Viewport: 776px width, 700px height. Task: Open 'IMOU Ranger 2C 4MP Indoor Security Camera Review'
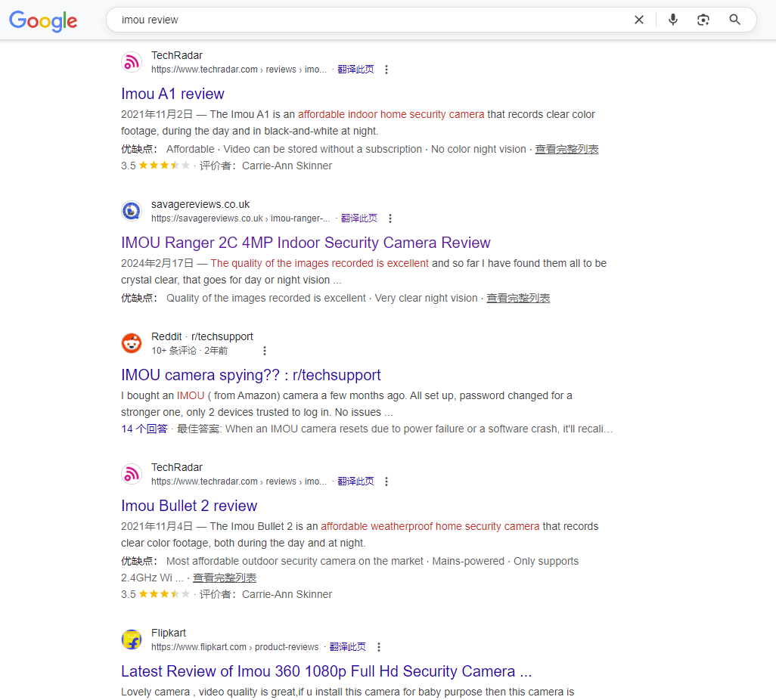click(306, 243)
